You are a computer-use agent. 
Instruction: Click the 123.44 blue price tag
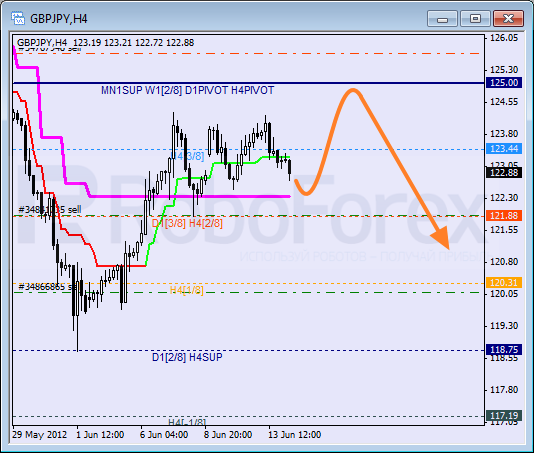point(504,149)
